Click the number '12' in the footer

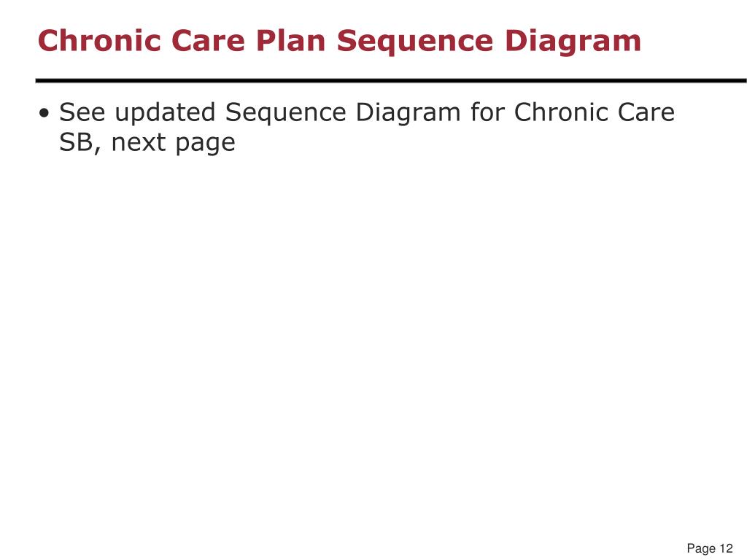click(x=726, y=548)
